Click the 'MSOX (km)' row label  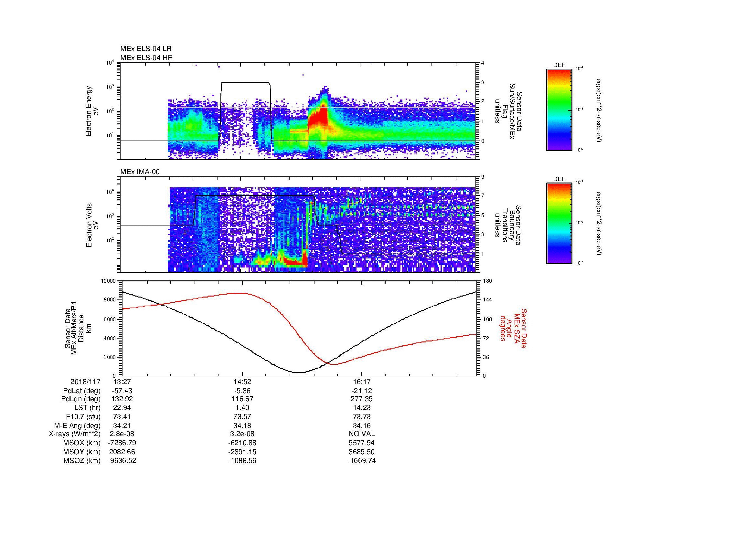point(82,443)
